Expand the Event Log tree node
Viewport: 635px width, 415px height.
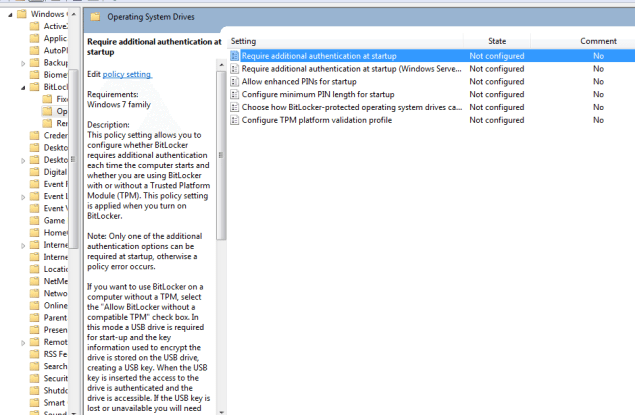23,197
